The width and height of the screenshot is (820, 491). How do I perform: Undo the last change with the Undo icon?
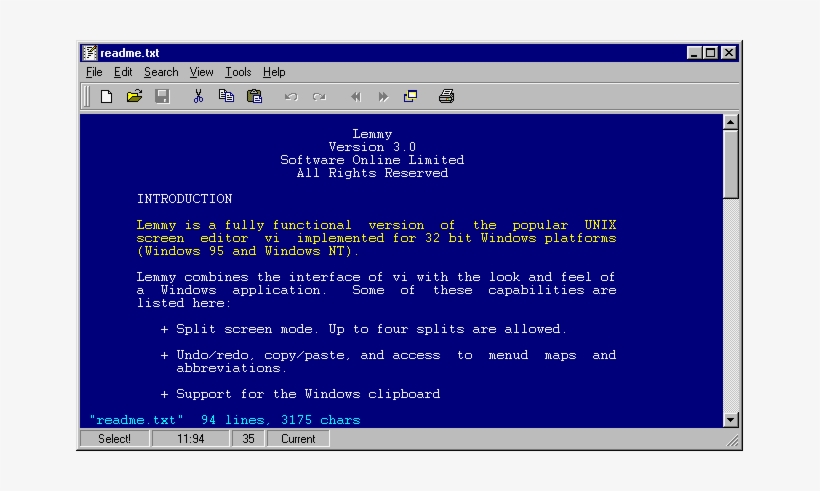291,97
